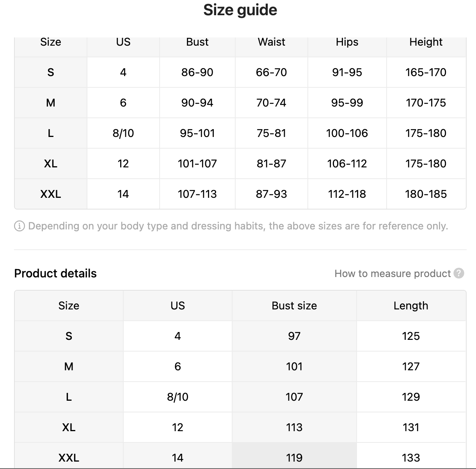
Task: Select the 81-87 waist cell for XL
Action: [x=271, y=163]
